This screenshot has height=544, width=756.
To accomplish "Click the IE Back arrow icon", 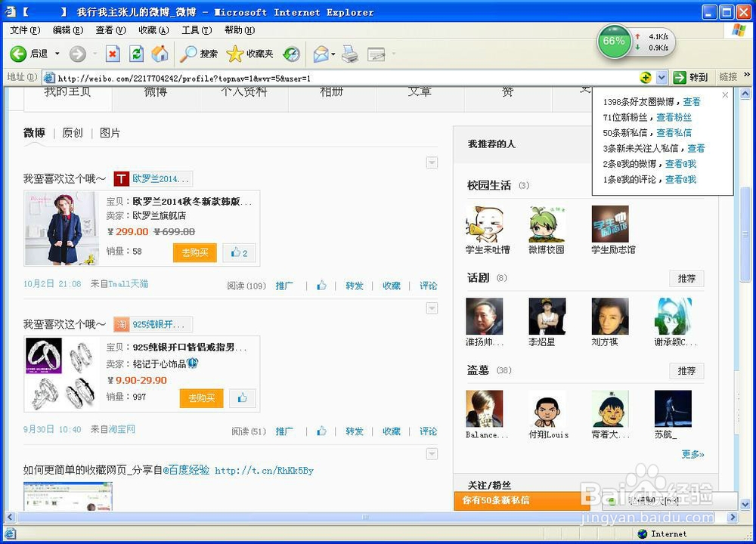I will click(x=18, y=54).
